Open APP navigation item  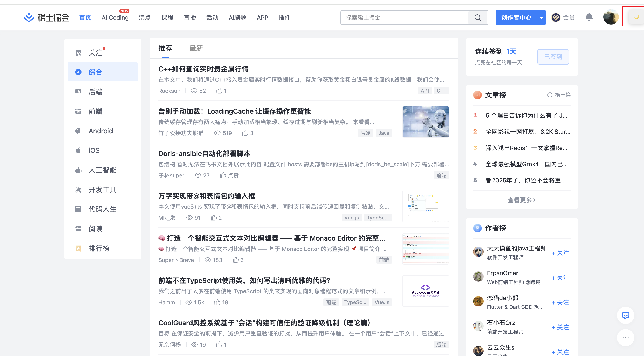[262, 18]
